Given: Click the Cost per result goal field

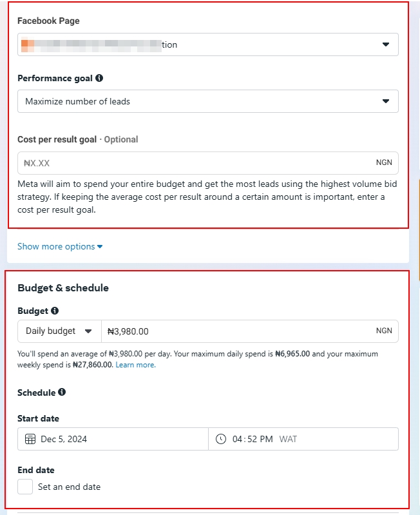Looking at the screenshot, I should pyautogui.click(x=193, y=163).
